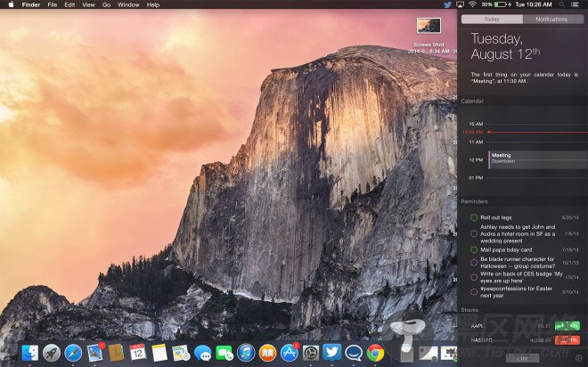Complete 'Be blade runner character' reminder circle
Screen dimensions: 588x367
474,263
